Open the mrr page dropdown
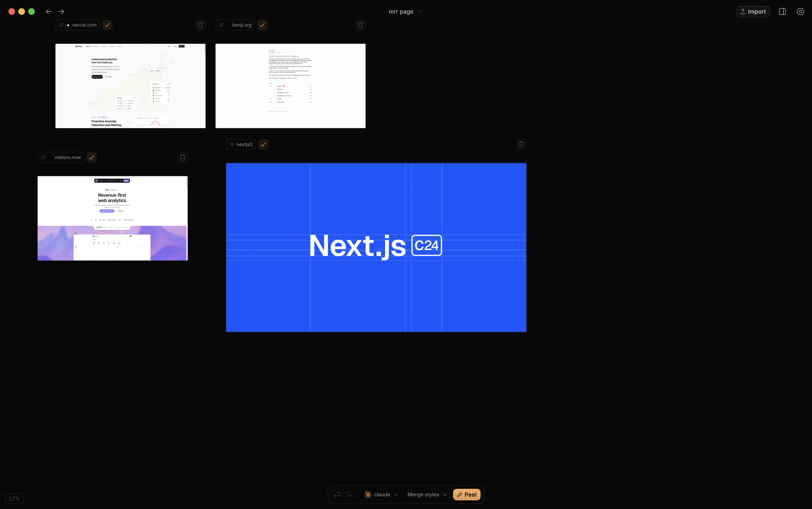812x509 pixels. 405,12
